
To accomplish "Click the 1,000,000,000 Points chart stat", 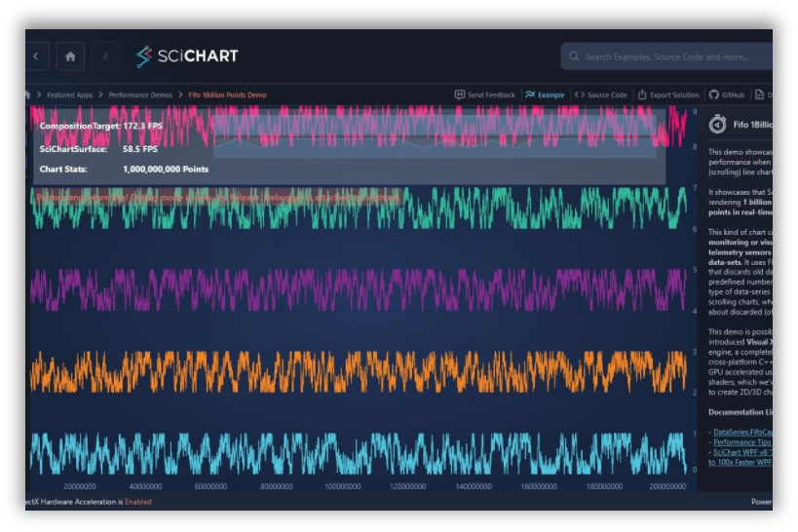I will [x=166, y=169].
